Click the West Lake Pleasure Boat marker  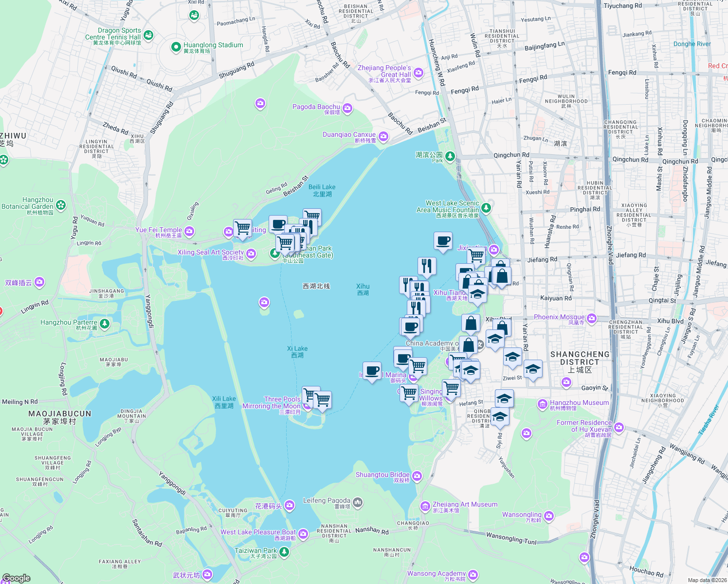click(x=303, y=534)
